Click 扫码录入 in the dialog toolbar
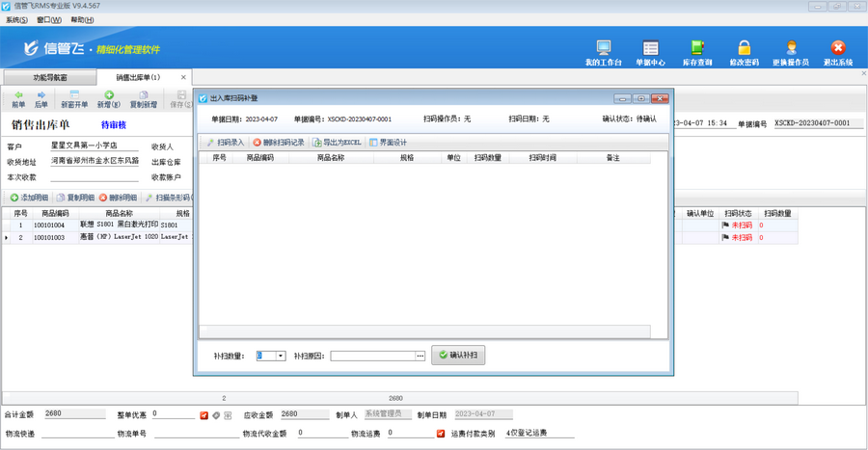The image size is (868, 450). coord(225,143)
